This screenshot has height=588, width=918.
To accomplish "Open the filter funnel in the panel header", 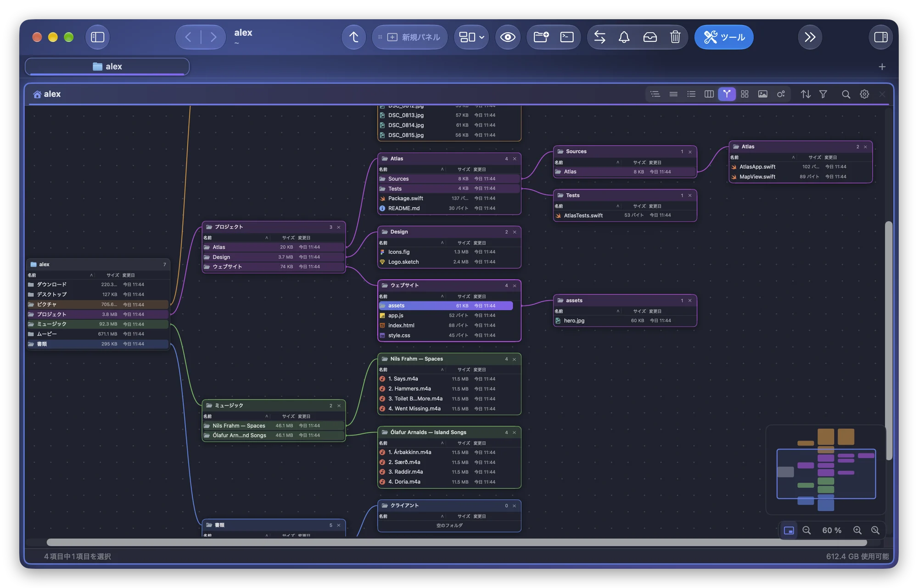I will tap(823, 94).
